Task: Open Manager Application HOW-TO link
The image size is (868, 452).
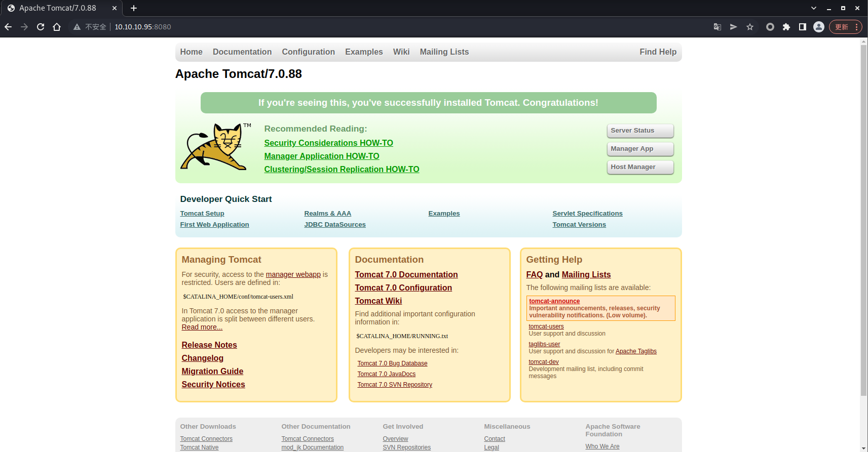Action: click(322, 156)
